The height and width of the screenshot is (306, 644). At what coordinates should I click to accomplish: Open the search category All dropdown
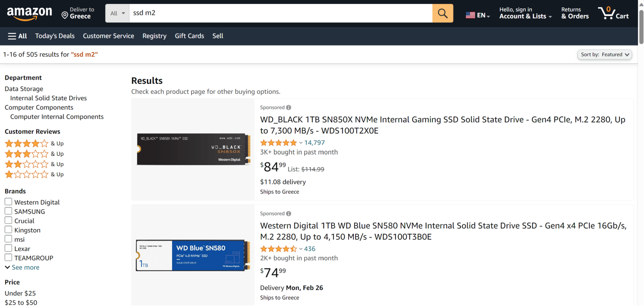coord(117,13)
